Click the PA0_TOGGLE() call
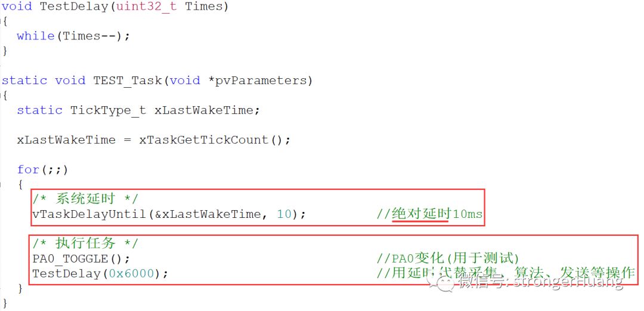The width and height of the screenshot is (644, 311). click(81, 258)
